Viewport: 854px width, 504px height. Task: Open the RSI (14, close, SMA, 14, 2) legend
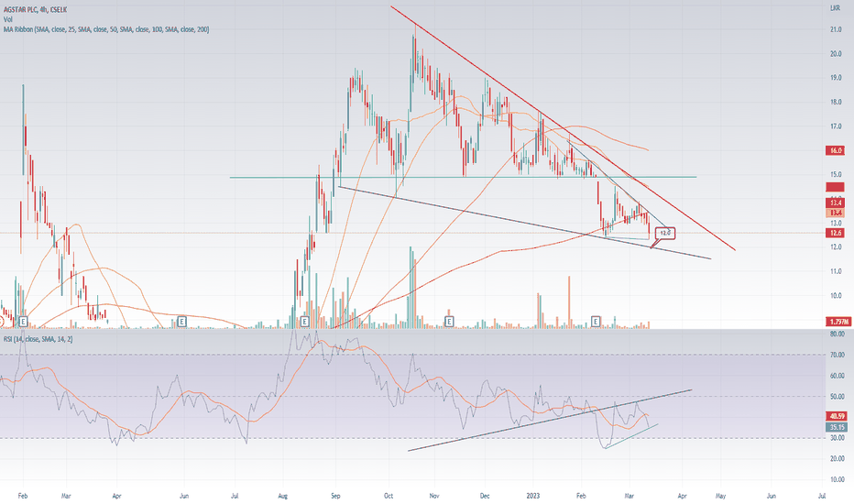pos(38,339)
